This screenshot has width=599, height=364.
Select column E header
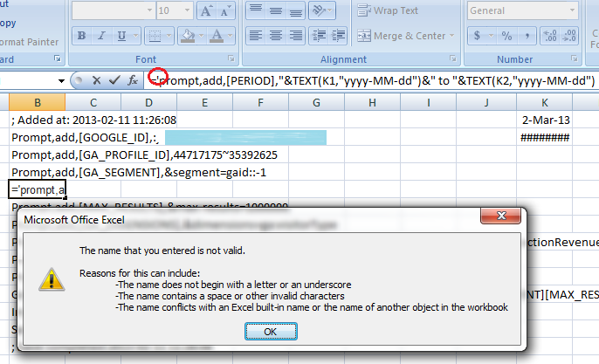coord(204,102)
